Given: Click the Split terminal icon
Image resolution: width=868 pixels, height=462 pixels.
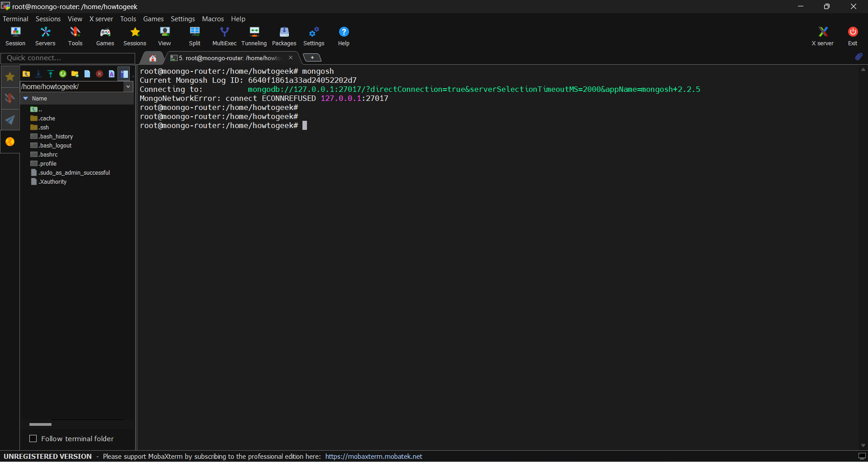Looking at the screenshot, I should (x=194, y=36).
